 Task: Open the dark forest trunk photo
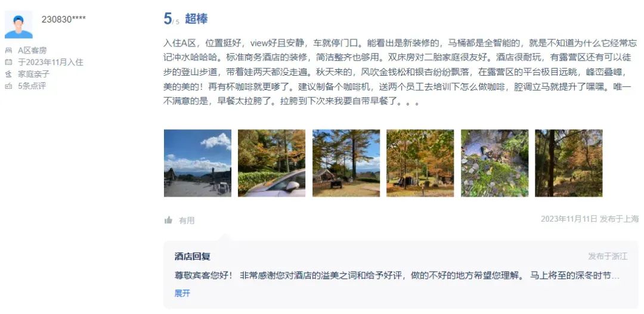click(569, 163)
